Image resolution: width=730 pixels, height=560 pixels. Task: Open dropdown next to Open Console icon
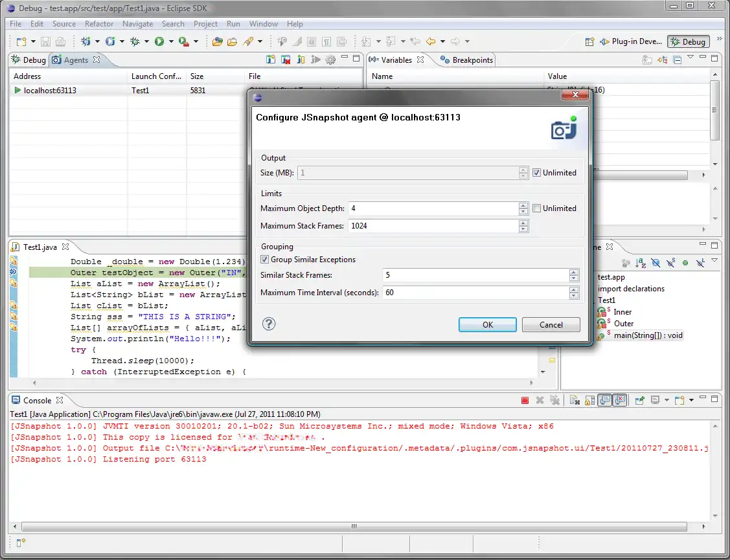(691, 400)
